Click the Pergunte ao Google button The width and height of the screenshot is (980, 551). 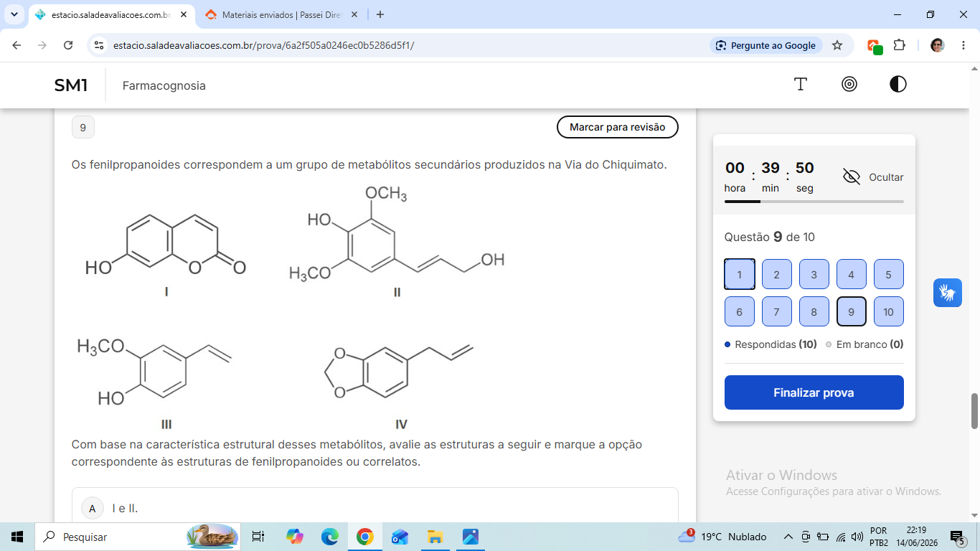pyautogui.click(x=766, y=45)
